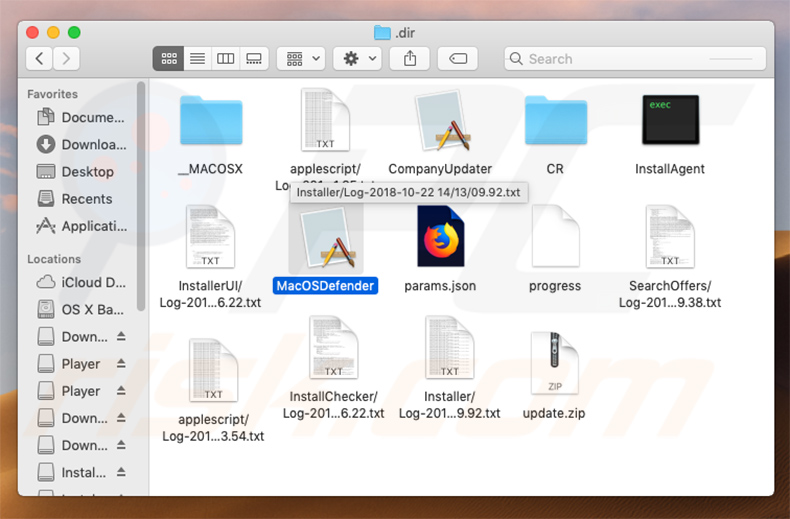Open the __MACOSX folder
Image resolution: width=790 pixels, height=519 pixels.
(x=210, y=123)
